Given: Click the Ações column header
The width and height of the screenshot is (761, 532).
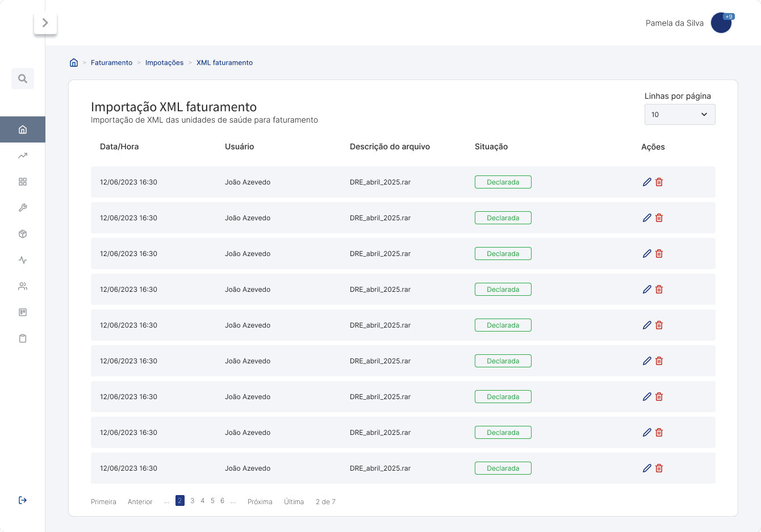Looking at the screenshot, I should pyautogui.click(x=653, y=147).
